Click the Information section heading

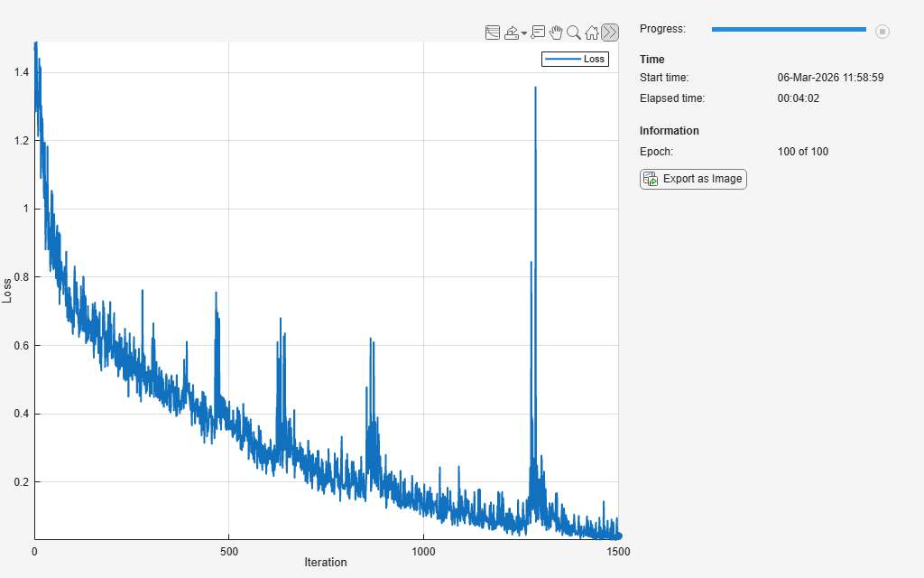point(670,131)
